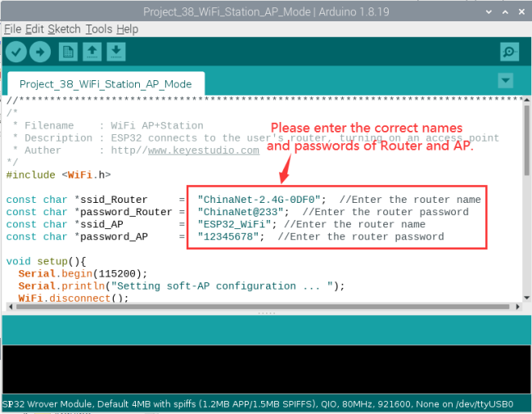Select the Project_38_WiFi_Station_AP_Mode tab

(106, 83)
